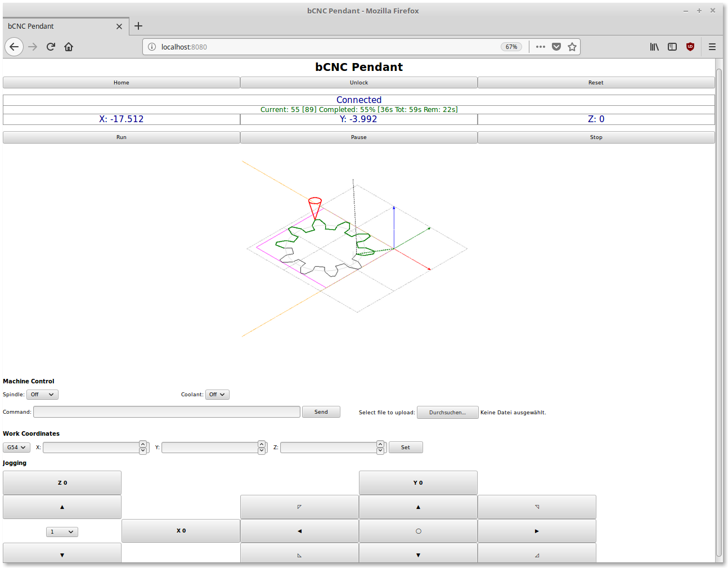Jog Z axis down arrow
The height and width of the screenshot is (568, 728).
pos(62,553)
